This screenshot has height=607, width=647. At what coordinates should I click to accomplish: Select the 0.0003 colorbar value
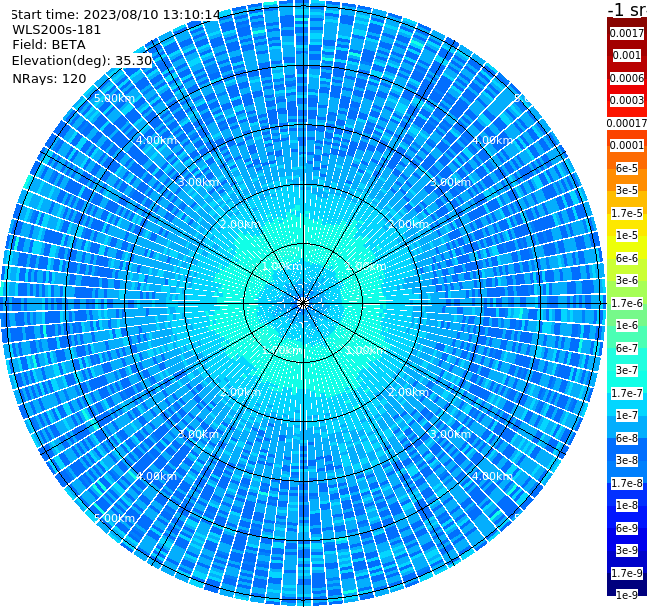(627, 100)
